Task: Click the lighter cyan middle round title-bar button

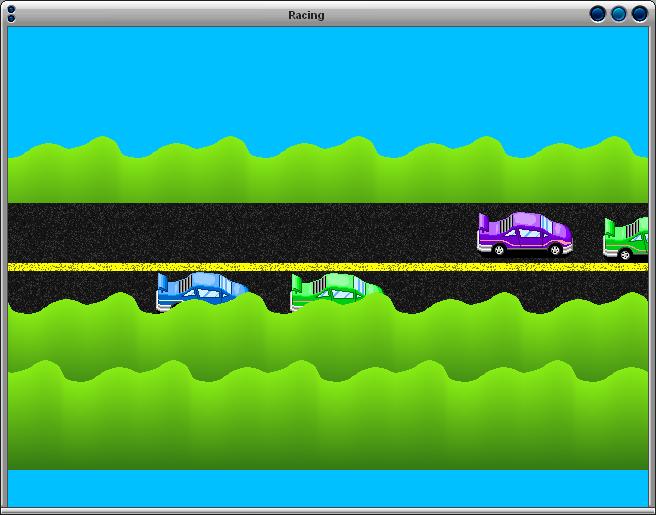Action: pyautogui.click(x=618, y=14)
